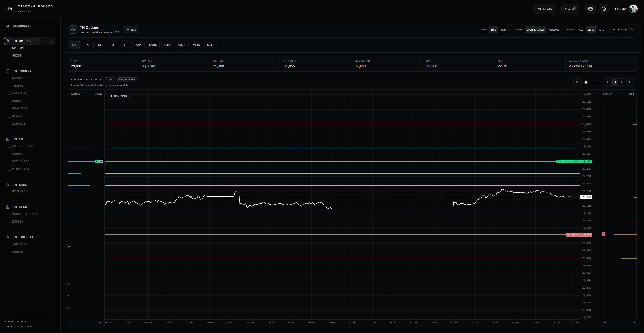This screenshot has height=333, width=644.
Task: Open COT Reports link
Action: click(23, 146)
